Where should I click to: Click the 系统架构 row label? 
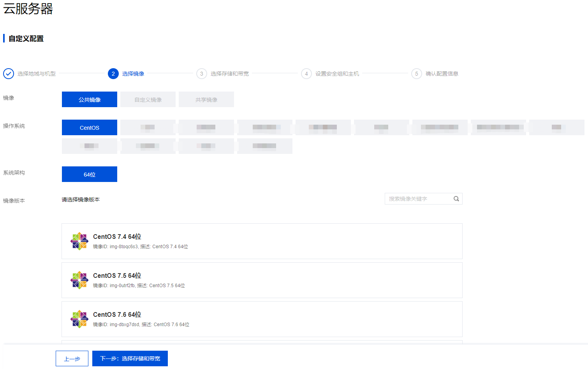click(x=14, y=173)
